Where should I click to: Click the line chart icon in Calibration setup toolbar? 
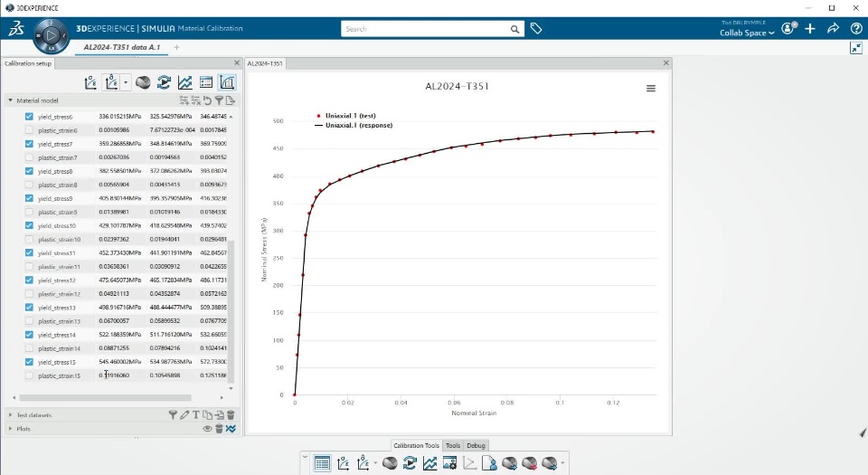[x=184, y=82]
